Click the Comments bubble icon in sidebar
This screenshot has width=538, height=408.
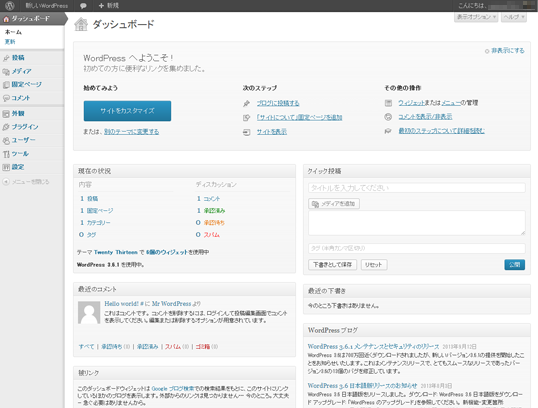(x=6, y=98)
